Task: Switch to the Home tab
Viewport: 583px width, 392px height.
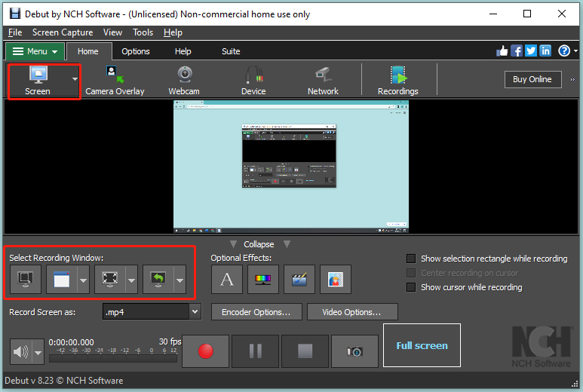Action: [88, 51]
